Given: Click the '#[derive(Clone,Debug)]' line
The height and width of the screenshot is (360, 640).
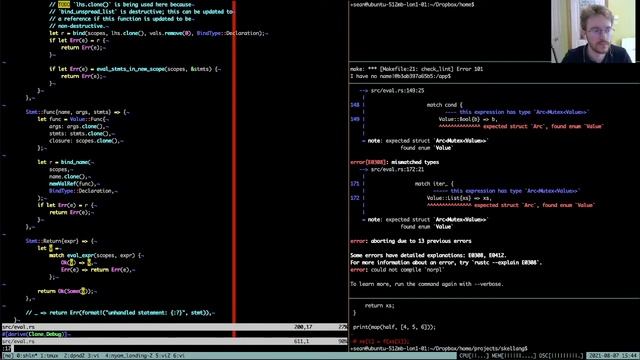Looking at the screenshot, I should [36, 334].
